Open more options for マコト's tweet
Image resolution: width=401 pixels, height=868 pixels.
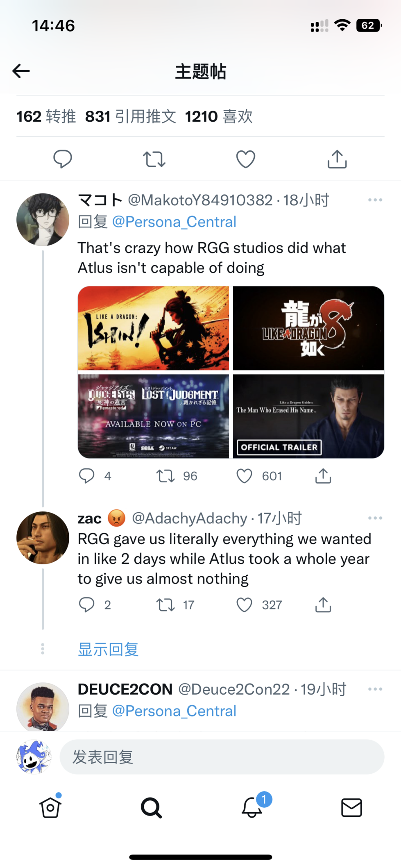375,200
